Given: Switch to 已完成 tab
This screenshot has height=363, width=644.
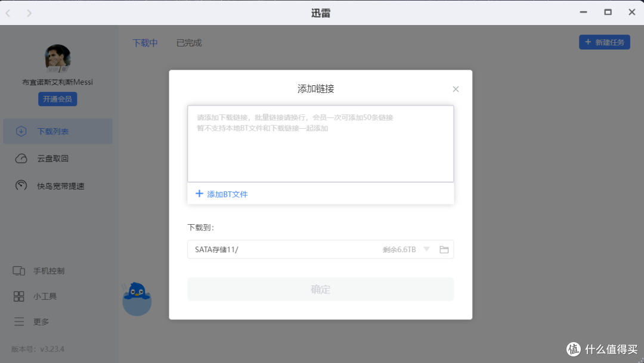Looking at the screenshot, I should point(189,43).
